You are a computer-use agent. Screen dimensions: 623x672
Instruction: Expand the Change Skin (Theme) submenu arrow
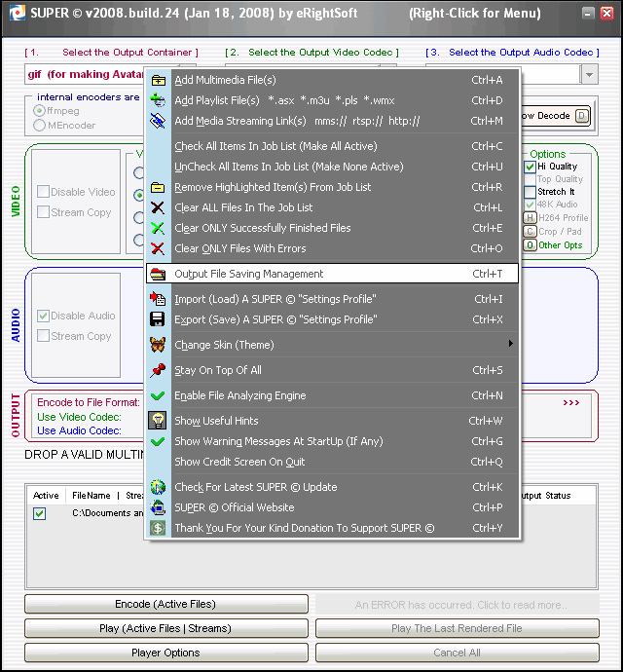click(x=510, y=343)
